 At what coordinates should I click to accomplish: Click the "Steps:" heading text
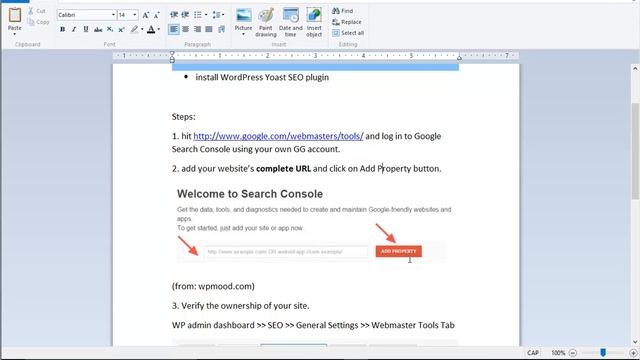(183, 117)
